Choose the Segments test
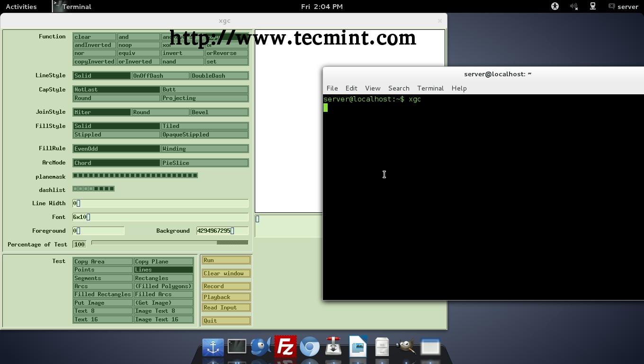 (103, 278)
